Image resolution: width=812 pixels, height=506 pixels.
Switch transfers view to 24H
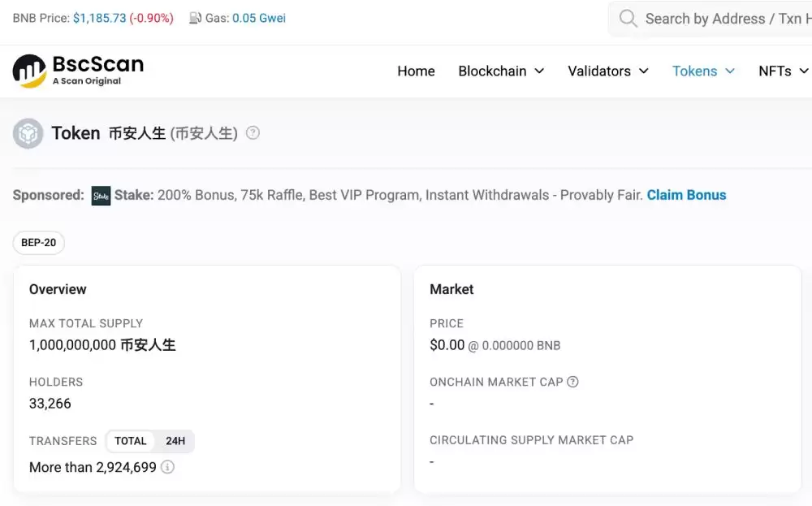coord(175,441)
